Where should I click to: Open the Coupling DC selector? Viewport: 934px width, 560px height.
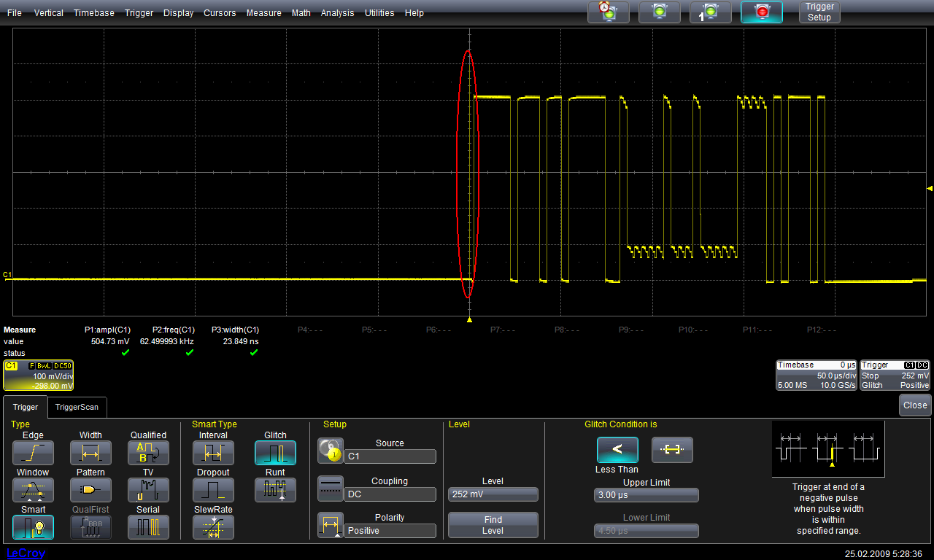[390, 494]
